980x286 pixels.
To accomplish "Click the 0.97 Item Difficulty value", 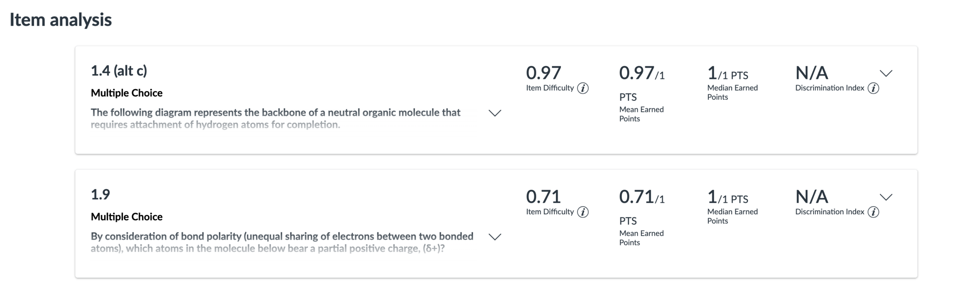I will click(543, 73).
